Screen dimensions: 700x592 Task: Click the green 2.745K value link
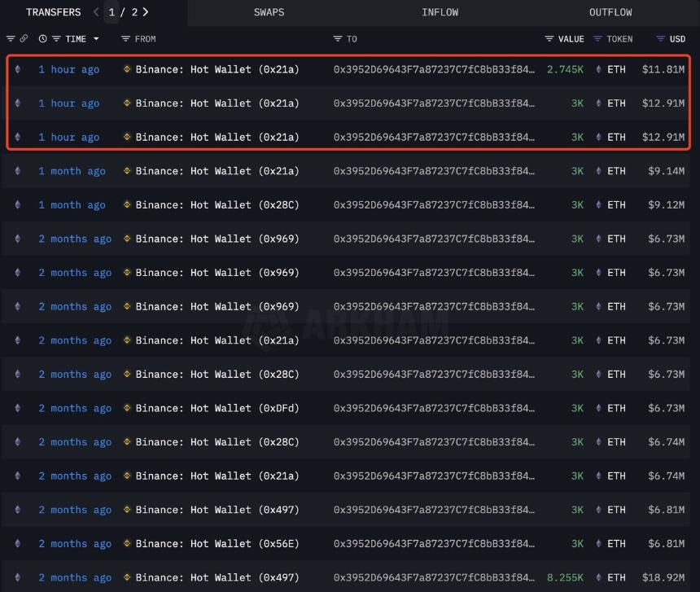pos(564,69)
